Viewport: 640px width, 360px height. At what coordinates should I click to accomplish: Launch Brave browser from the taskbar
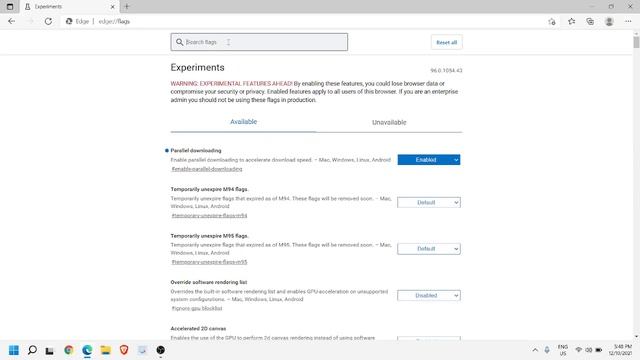124,350
